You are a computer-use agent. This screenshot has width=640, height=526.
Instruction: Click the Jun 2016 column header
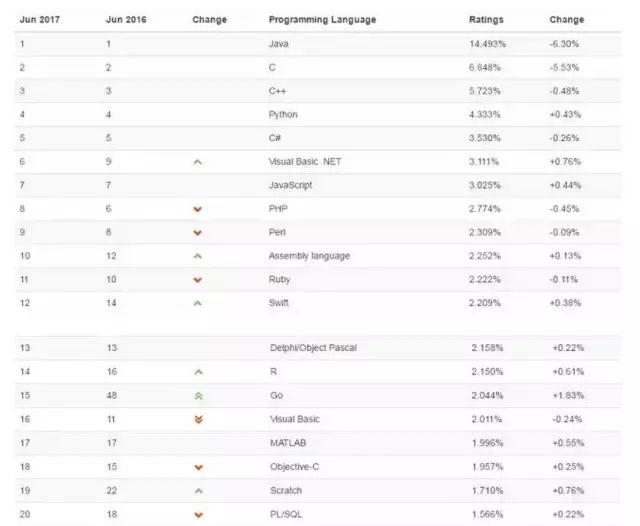pyautogui.click(x=126, y=20)
